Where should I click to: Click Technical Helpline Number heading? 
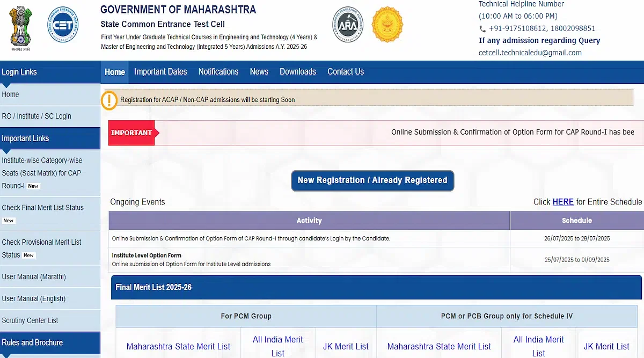(521, 4)
